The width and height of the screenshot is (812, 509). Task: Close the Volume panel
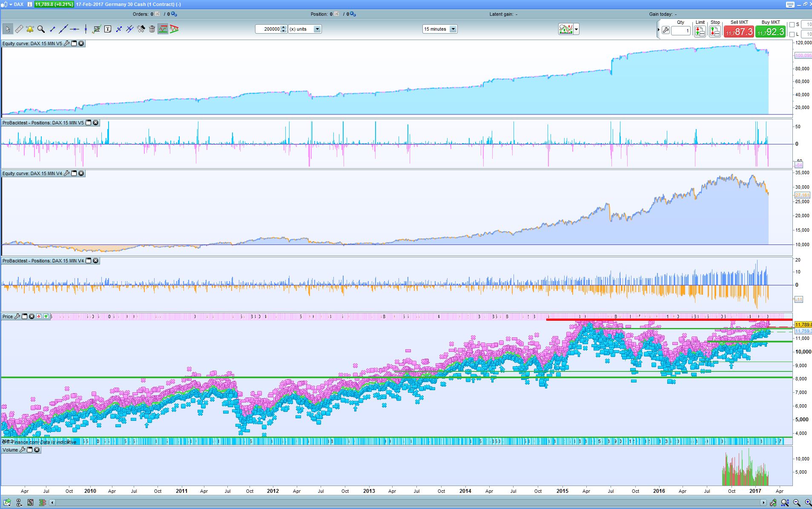pyautogui.click(x=37, y=450)
